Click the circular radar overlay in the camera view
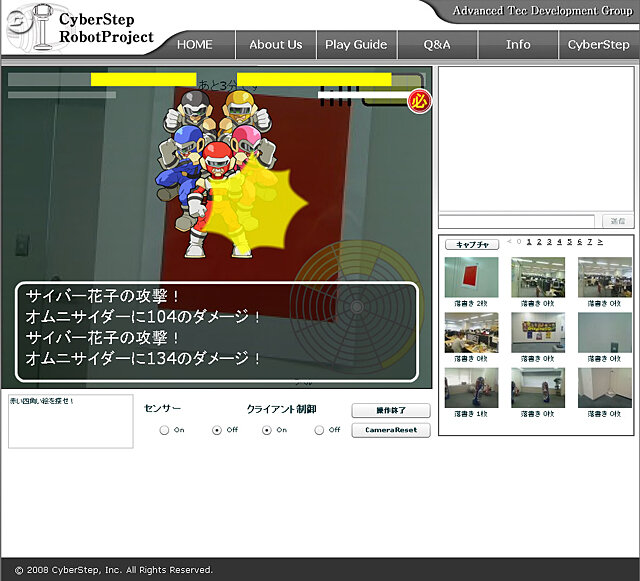The image size is (640, 581). (x=357, y=306)
